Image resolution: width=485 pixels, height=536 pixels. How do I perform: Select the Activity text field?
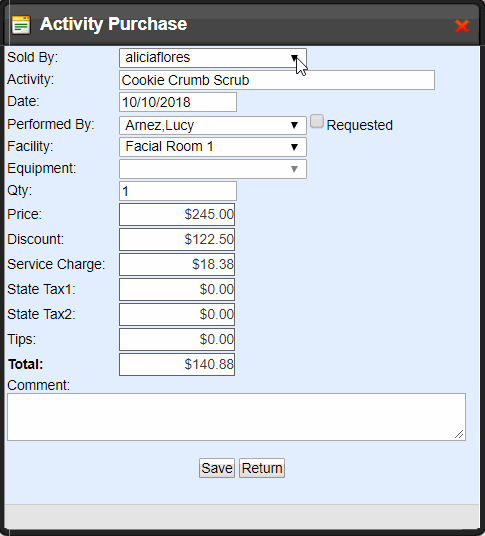[277, 80]
